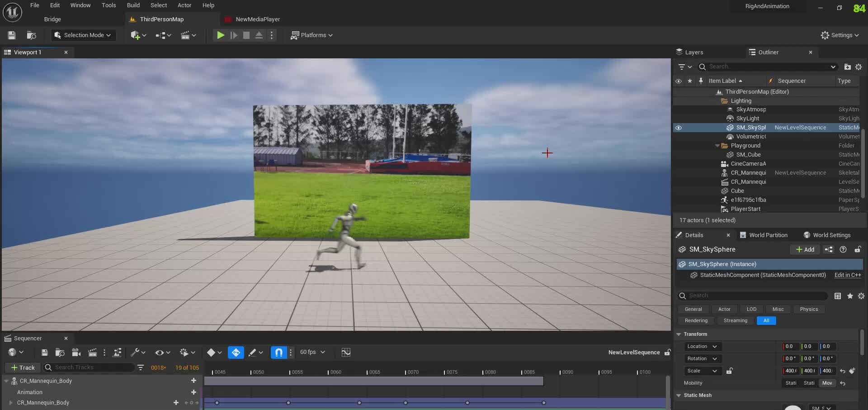The width and height of the screenshot is (868, 410).
Task: Click the Add Track button
Action: pos(22,367)
